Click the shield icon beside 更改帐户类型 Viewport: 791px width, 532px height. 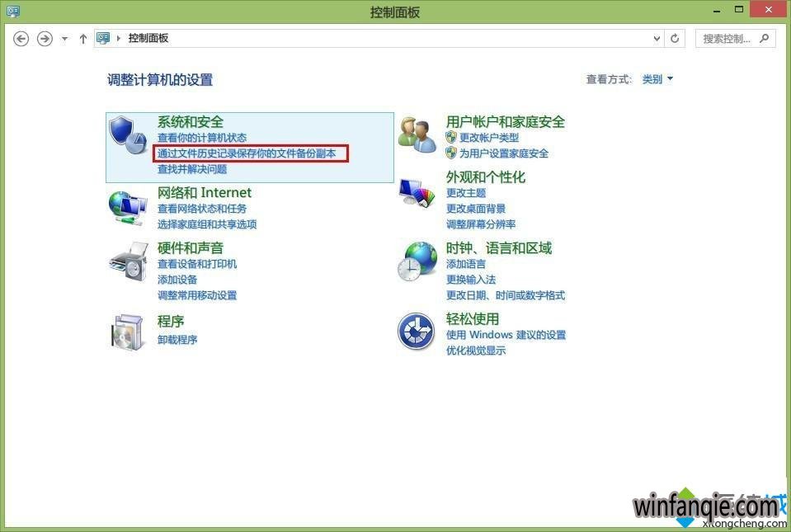point(451,137)
